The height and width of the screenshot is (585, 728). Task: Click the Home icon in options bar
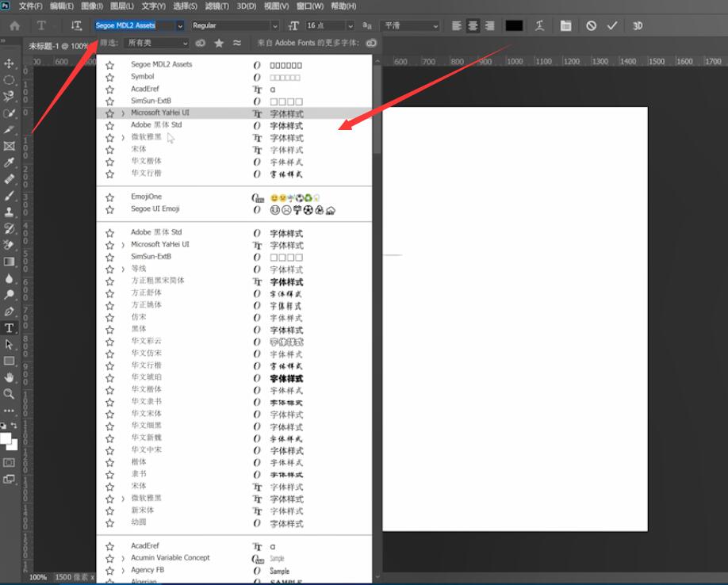[15, 25]
